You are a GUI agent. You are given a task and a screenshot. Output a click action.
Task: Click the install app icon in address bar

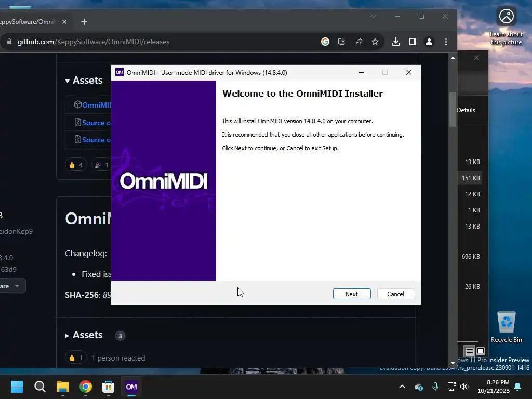coord(342,42)
